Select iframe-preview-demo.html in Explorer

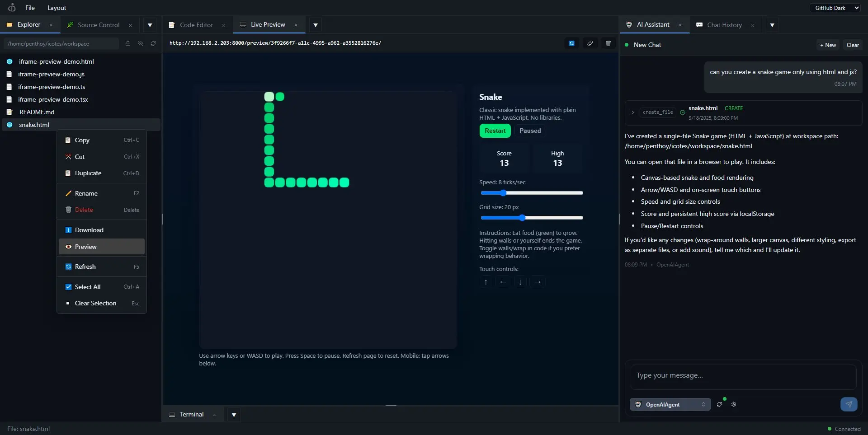[x=81, y=61]
